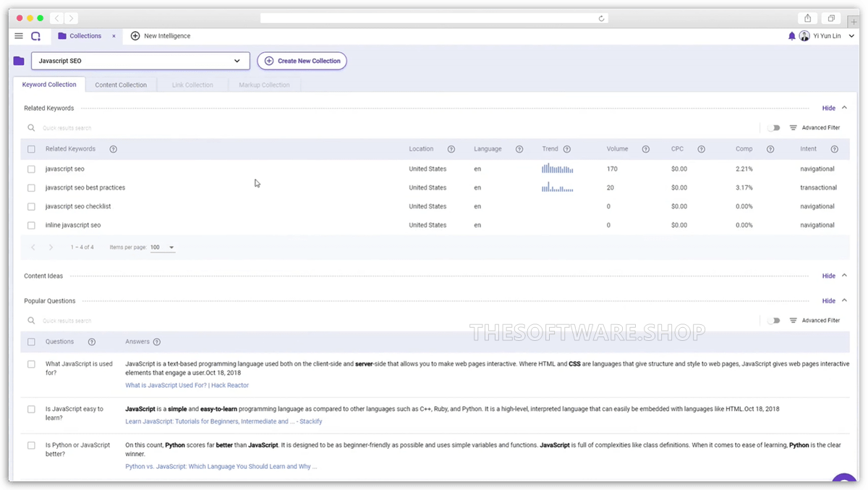The width and height of the screenshot is (868, 490).
Task: Go to next page of keywords
Action: coord(51,248)
